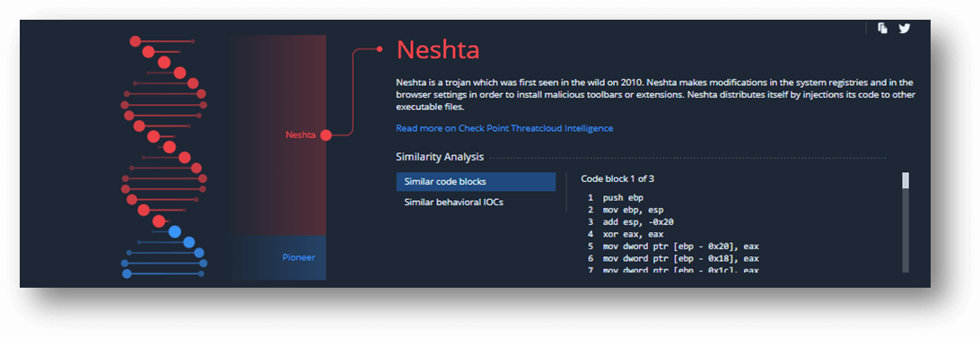Click the Neshta label in red segment
This screenshot has width=980, height=337.
(301, 134)
